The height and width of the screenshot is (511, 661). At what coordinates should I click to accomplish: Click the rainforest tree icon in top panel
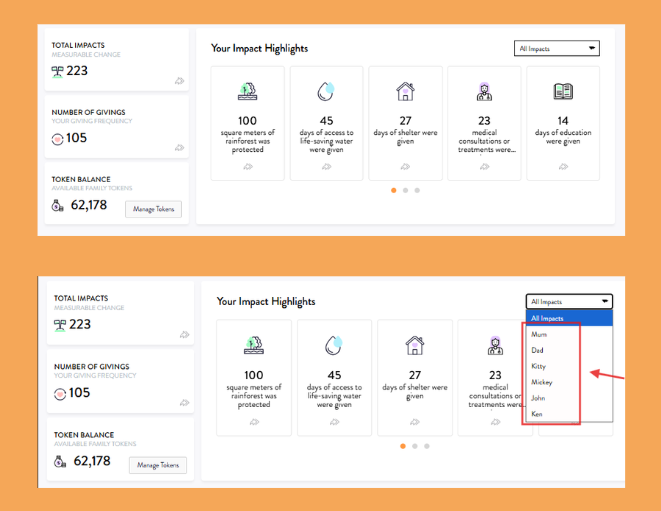[247, 91]
